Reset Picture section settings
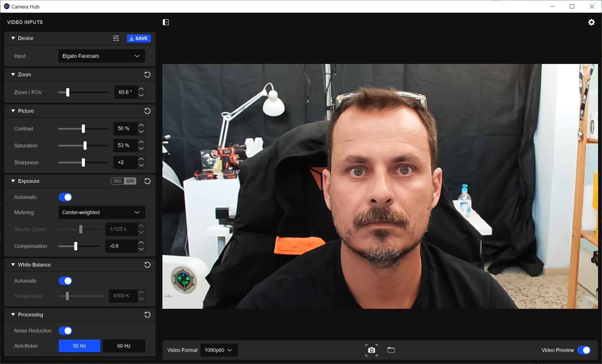This screenshot has height=364, width=602. (x=147, y=111)
